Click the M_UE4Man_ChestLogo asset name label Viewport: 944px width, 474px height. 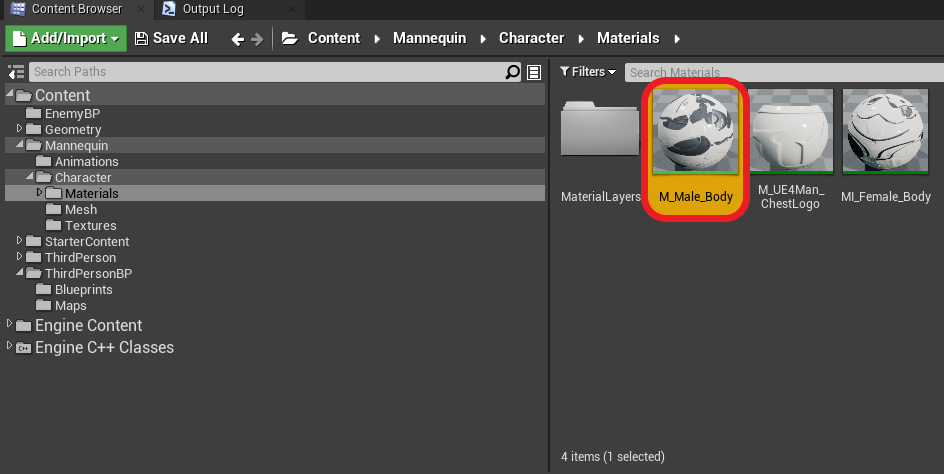790,196
